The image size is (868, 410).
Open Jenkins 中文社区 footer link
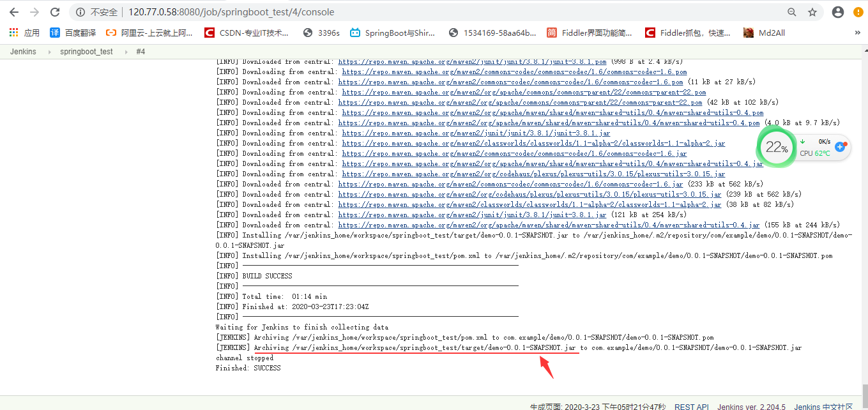tap(823, 406)
